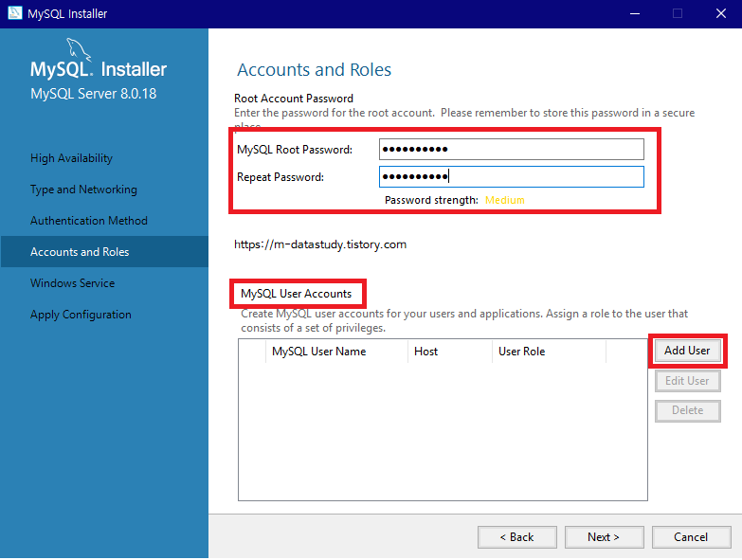Open the High Availability step

pyautogui.click(x=71, y=158)
